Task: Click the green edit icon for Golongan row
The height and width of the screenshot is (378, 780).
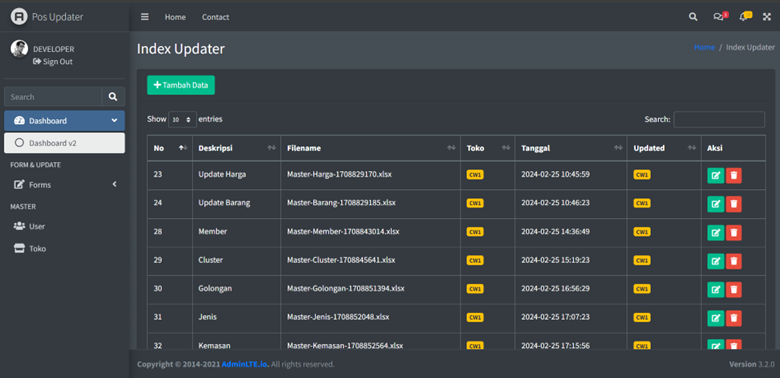Action: 715,289
